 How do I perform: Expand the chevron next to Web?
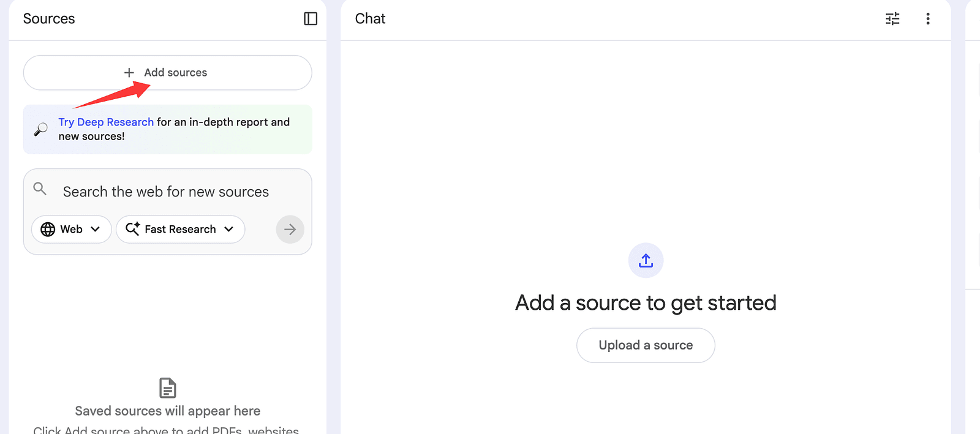coord(96,230)
